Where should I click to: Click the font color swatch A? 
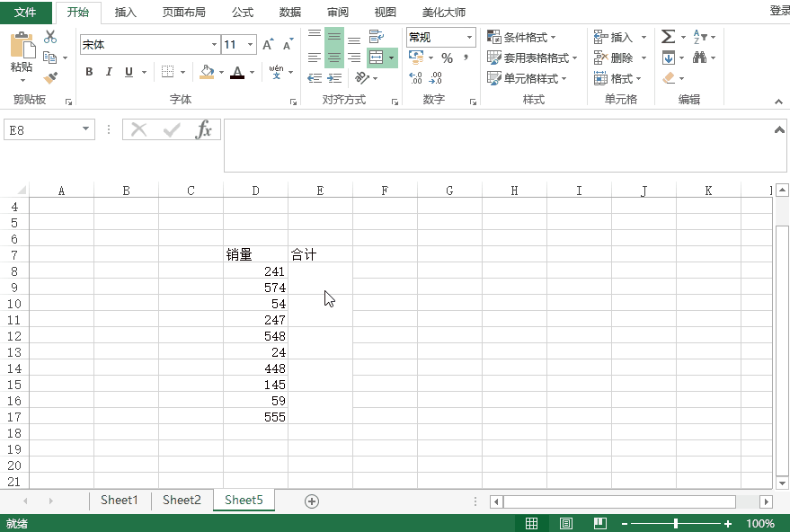coord(237,73)
